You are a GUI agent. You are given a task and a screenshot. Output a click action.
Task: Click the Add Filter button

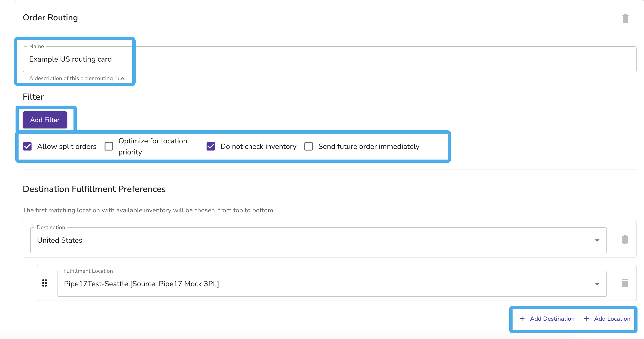tap(45, 120)
